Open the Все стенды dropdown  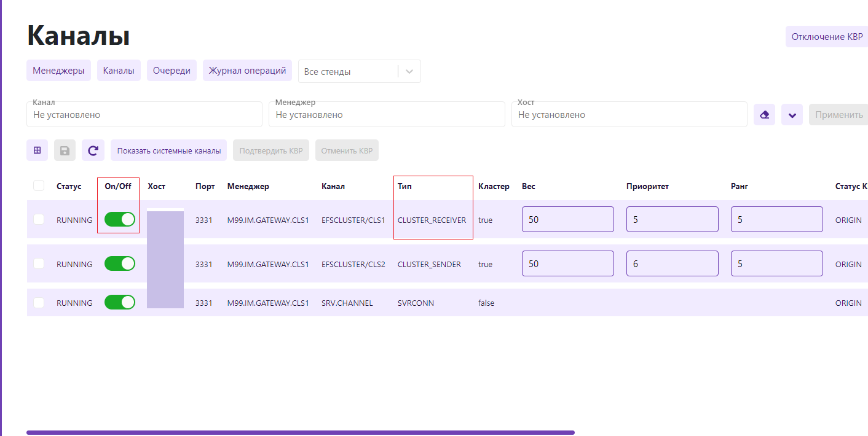(359, 71)
